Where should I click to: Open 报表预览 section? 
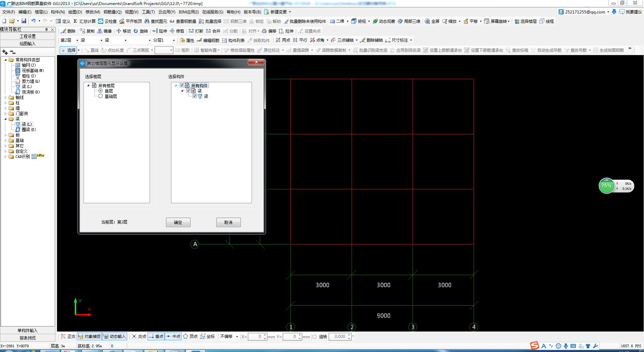[x=28, y=338]
